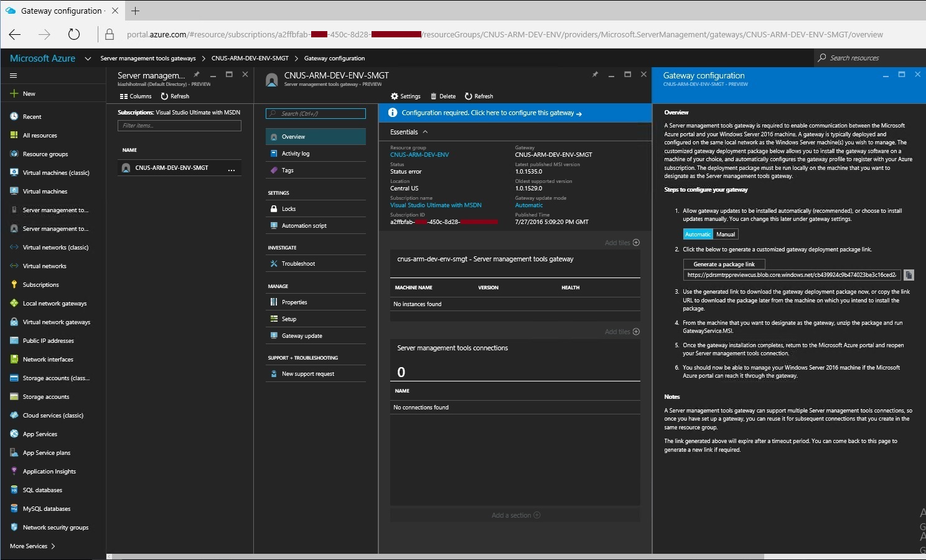Click Storage accounts icon
The width and height of the screenshot is (926, 560).
14,396
